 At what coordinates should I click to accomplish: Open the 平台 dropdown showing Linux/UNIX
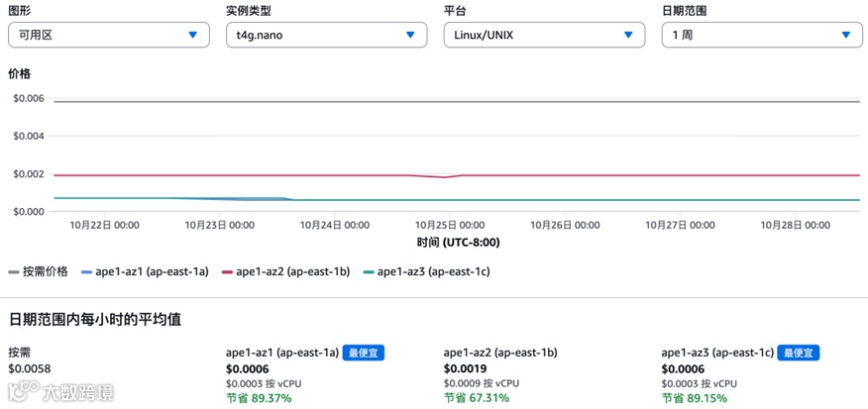pyautogui.click(x=545, y=35)
